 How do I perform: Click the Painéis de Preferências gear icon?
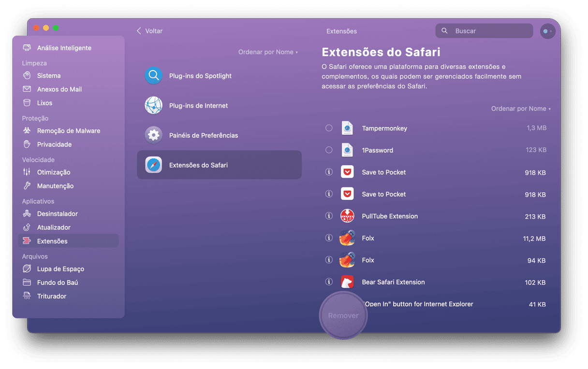(154, 135)
